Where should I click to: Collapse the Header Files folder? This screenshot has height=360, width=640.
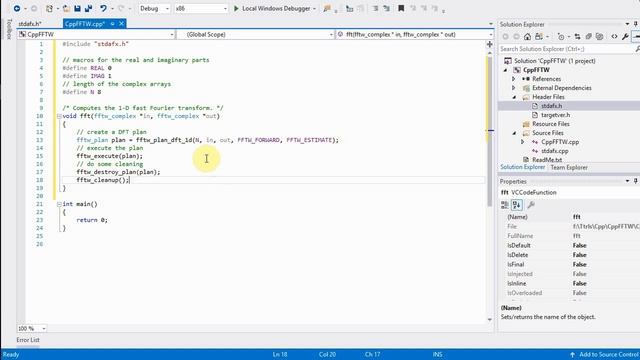pos(514,97)
